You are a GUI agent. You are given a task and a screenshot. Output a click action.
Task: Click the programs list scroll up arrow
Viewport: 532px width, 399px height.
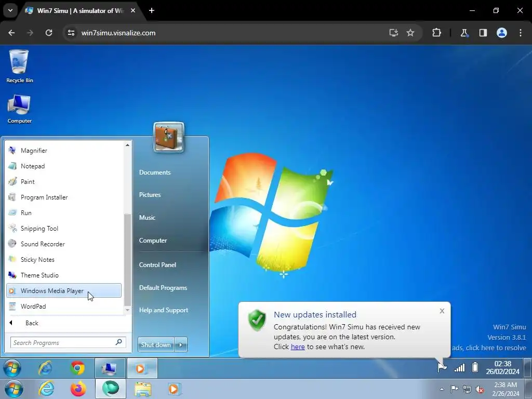tap(127, 145)
